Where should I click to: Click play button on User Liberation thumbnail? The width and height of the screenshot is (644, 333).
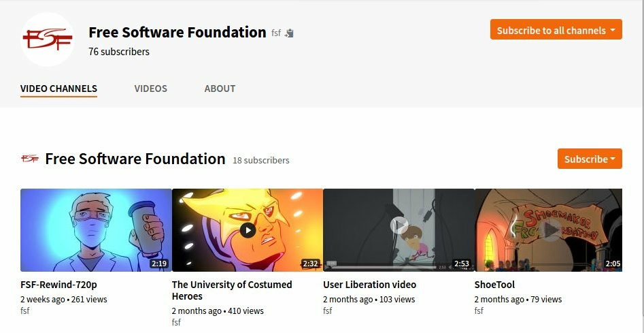coord(399,225)
